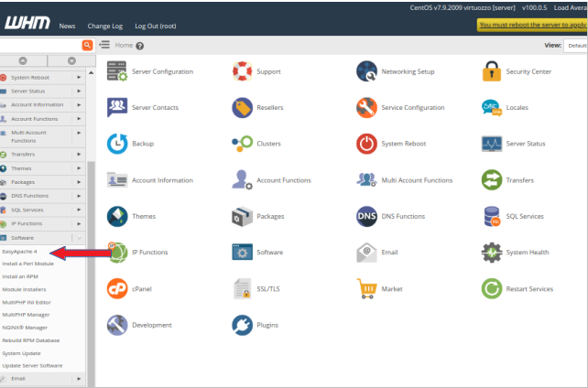Open the Server Configuration icon
The height and width of the screenshot is (388, 588).
(x=117, y=71)
